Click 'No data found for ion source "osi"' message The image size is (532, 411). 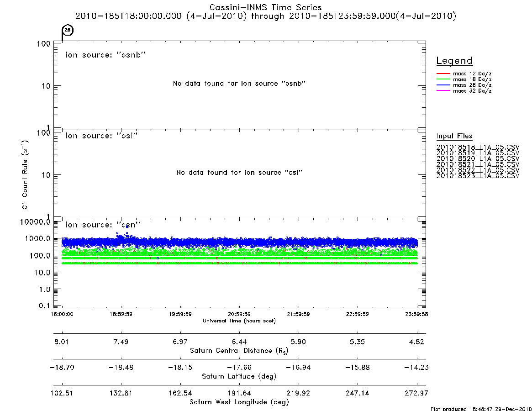pyautogui.click(x=239, y=173)
